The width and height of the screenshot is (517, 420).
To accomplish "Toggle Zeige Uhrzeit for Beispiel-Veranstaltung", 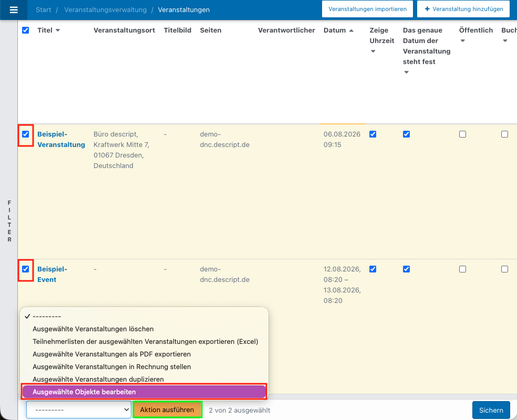I will click(x=373, y=134).
